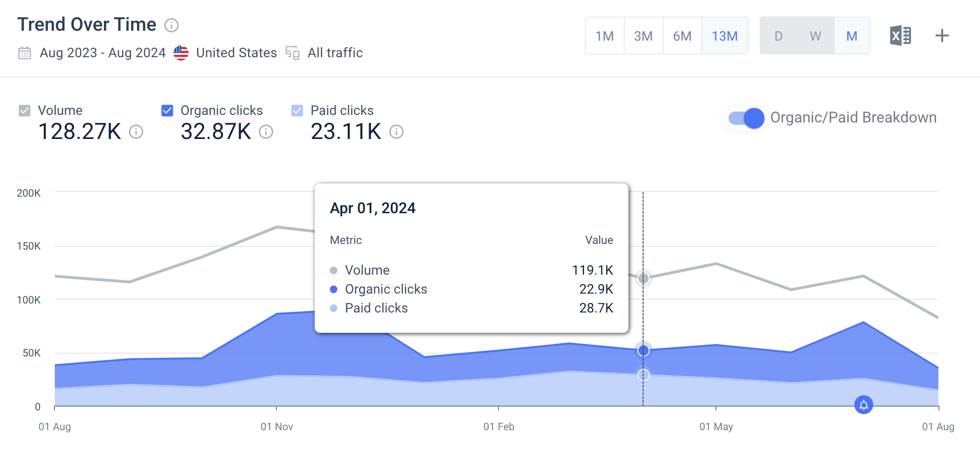Screen dimensions: 980x451
Task: Click the All traffic label
Action: point(335,52)
